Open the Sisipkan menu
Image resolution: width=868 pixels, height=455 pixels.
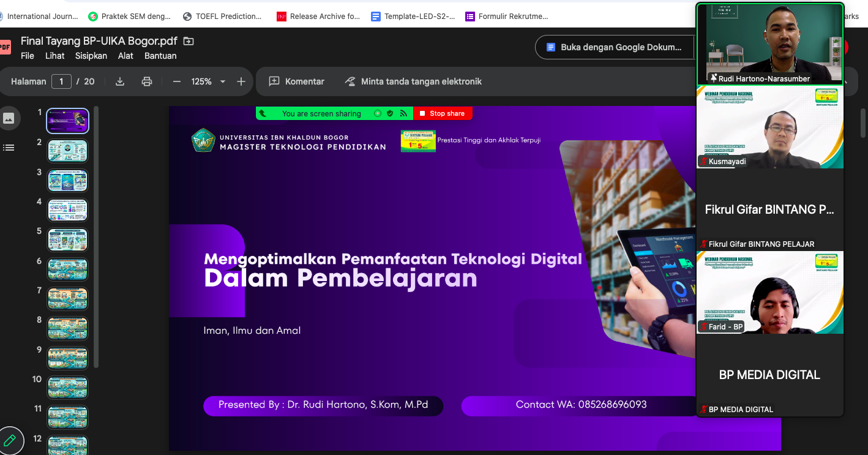point(91,56)
